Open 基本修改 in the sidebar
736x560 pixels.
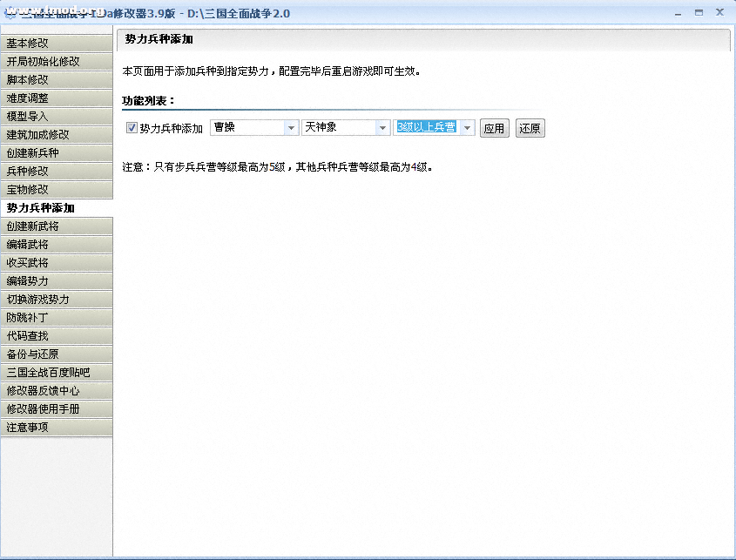coord(57,44)
